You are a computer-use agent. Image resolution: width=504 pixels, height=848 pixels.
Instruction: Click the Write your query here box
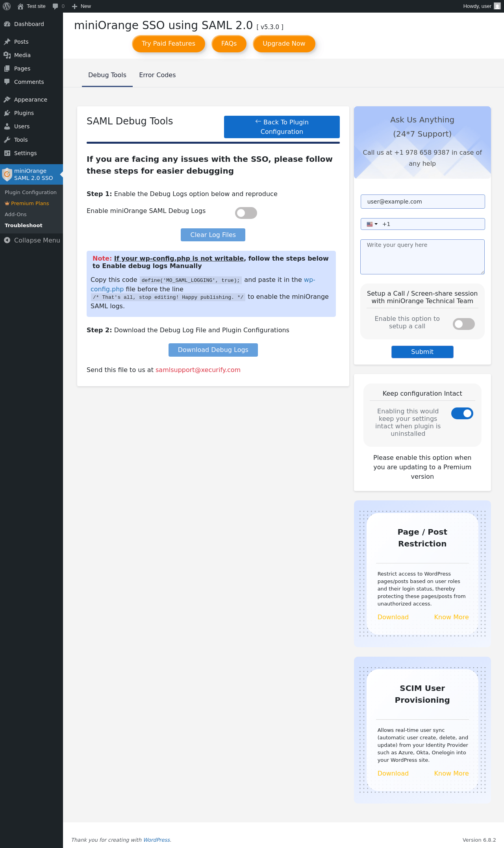tap(422, 257)
